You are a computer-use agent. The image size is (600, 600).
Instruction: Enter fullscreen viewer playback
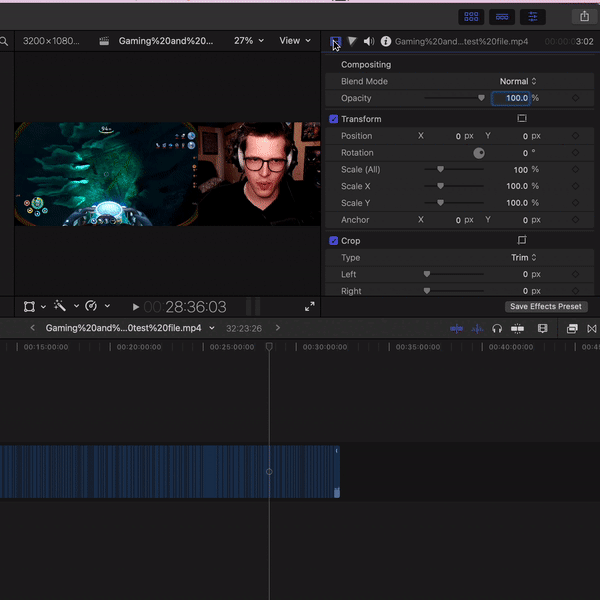click(x=310, y=307)
